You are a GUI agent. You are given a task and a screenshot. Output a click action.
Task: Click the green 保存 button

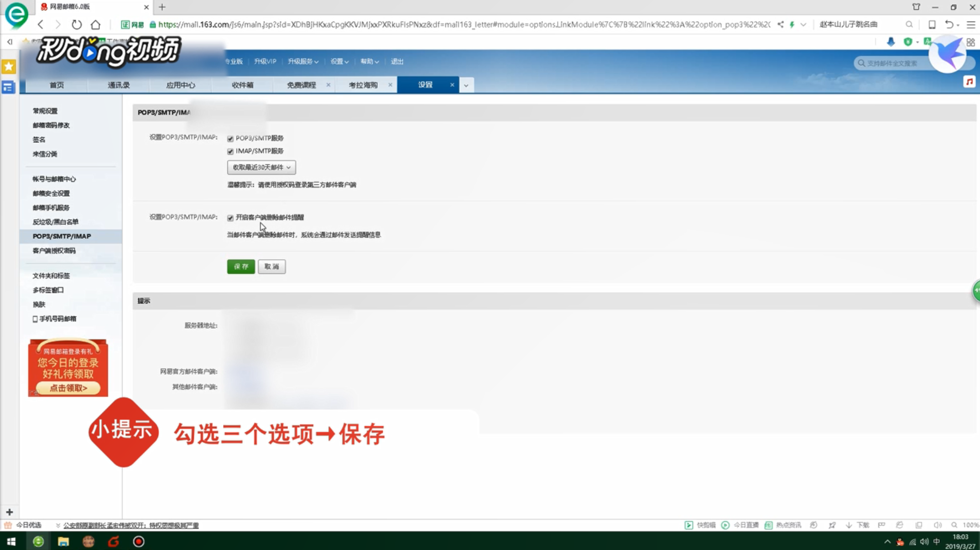[241, 267]
